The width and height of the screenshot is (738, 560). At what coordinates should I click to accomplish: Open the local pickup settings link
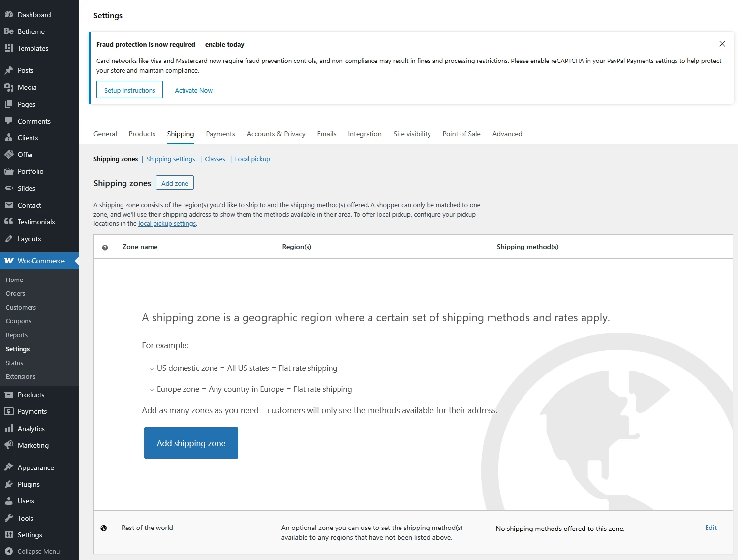pyautogui.click(x=167, y=223)
